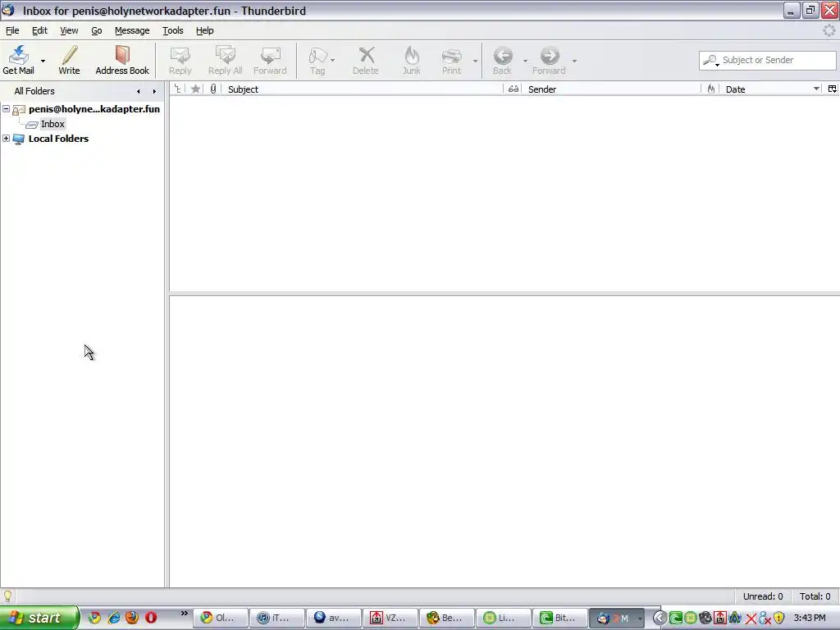Sort by the attachment paperclip column
Image resolution: width=840 pixels, height=630 pixels.
[x=213, y=89]
